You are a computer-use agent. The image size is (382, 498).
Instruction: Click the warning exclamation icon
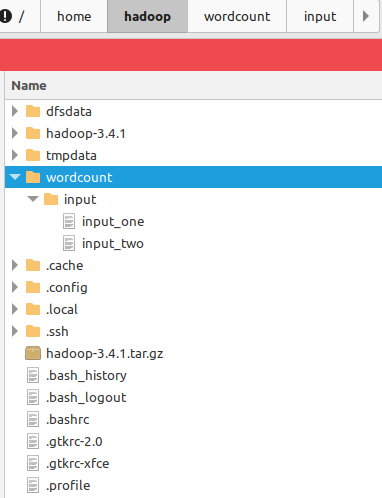(x=5, y=16)
